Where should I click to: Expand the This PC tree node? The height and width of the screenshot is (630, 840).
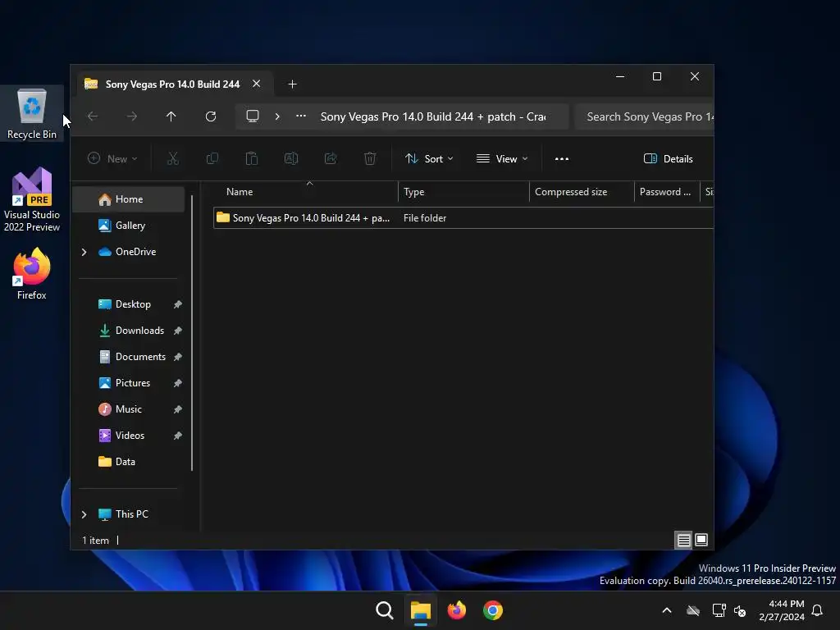(x=84, y=514)
